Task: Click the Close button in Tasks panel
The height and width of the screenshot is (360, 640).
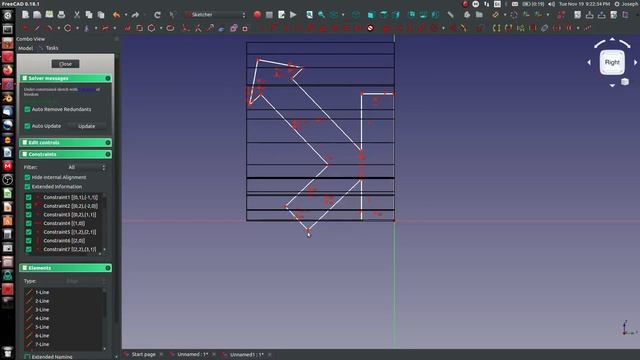Action: pos(65,64)
